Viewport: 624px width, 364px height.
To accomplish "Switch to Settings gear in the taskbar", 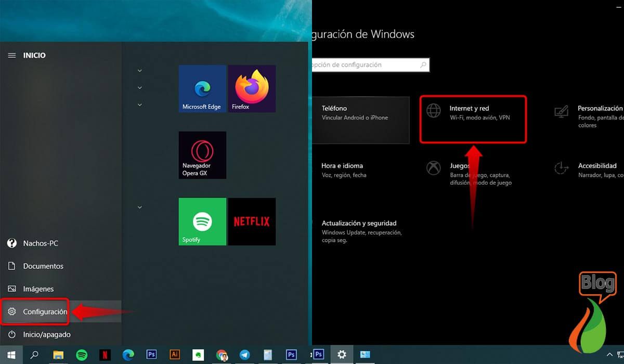I will coord(342,355).
